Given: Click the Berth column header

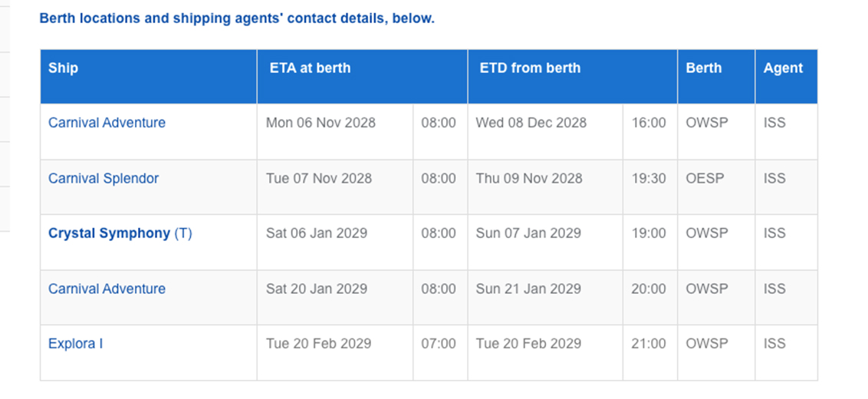Looking at the screenshot, I should 703,68.
